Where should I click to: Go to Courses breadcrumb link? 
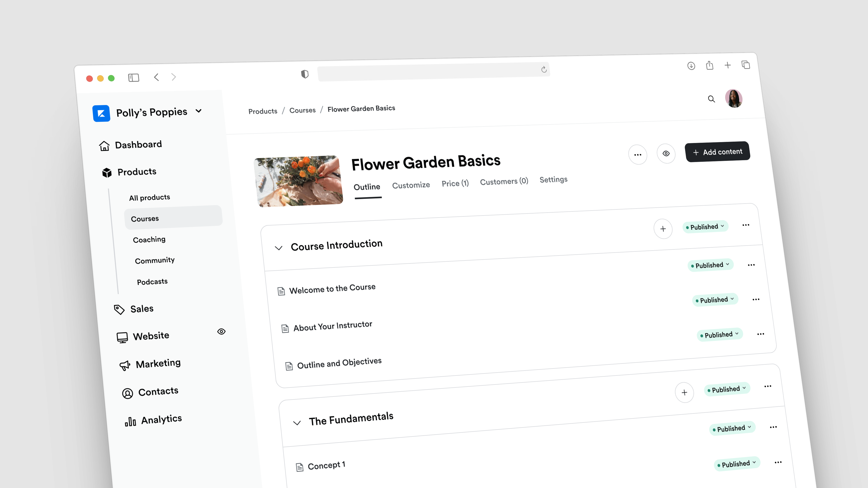click(303, 110)
